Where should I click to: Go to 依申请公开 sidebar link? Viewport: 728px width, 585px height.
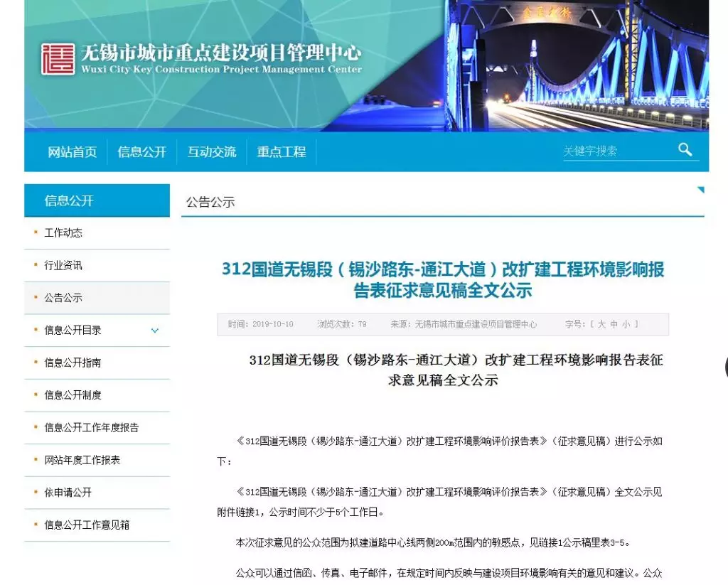(x=68, y=493)
